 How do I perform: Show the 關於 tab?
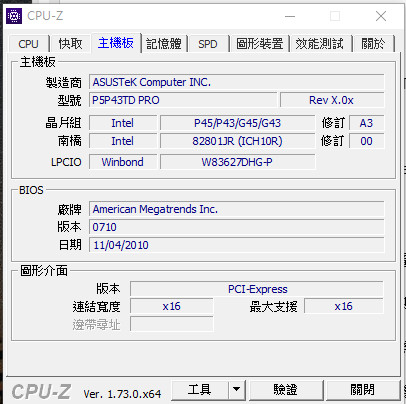tap(373, 44)
